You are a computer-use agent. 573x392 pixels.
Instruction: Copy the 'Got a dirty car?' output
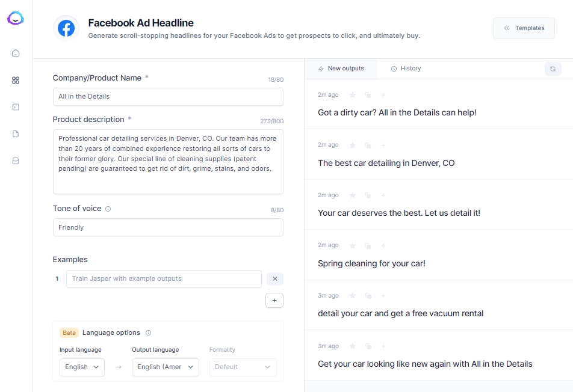[x=368, y=95]
